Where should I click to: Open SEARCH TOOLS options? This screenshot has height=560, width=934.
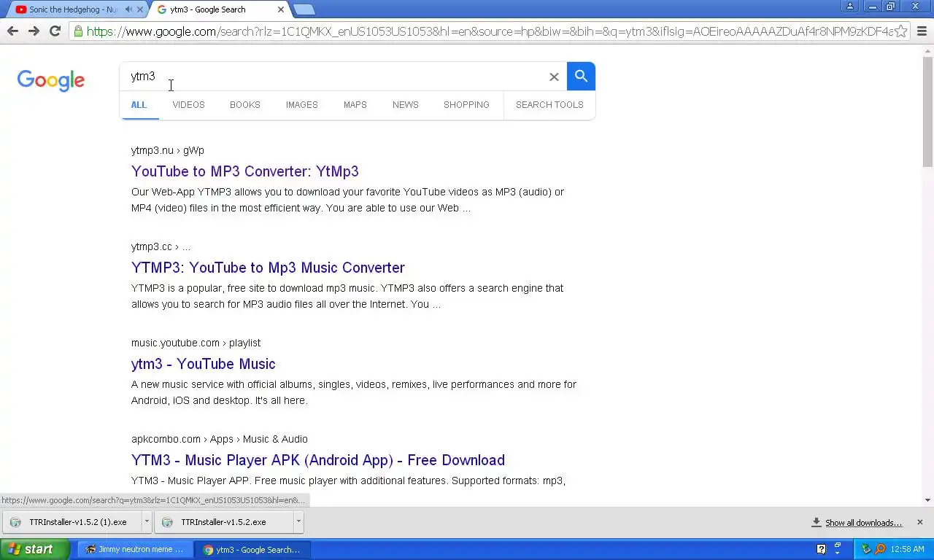(549, 104)
